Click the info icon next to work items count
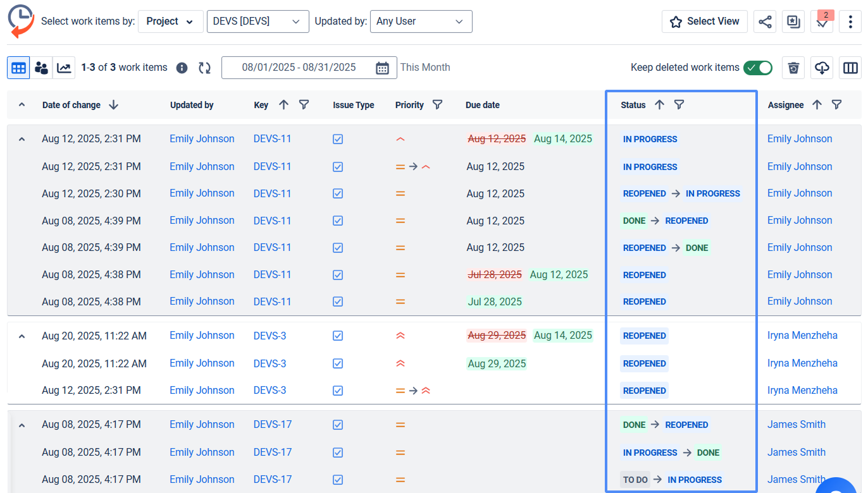Screen dimensions: 868x493 click(182, 67)
